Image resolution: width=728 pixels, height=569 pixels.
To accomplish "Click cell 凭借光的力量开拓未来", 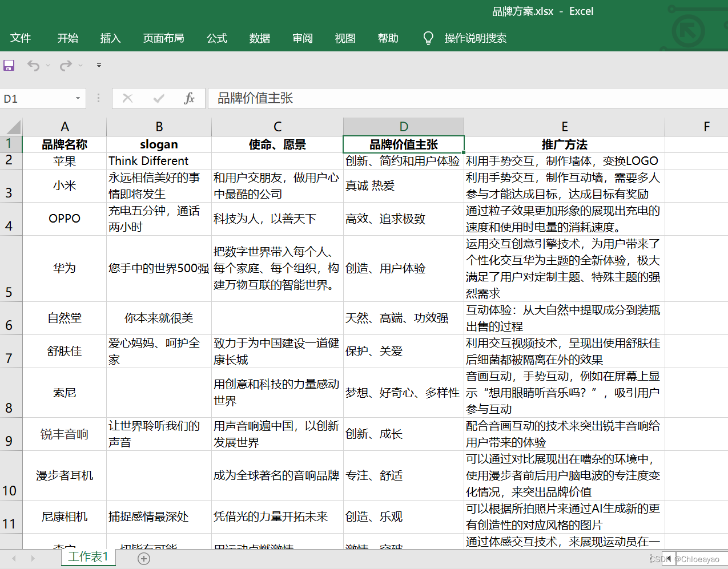I will (x=277, y=516).
